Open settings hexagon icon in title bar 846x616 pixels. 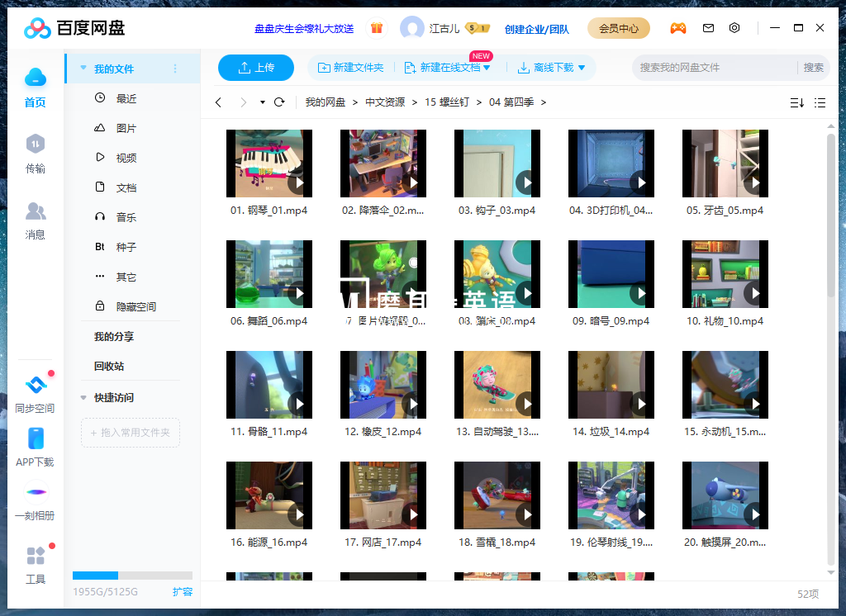[734, 28]
